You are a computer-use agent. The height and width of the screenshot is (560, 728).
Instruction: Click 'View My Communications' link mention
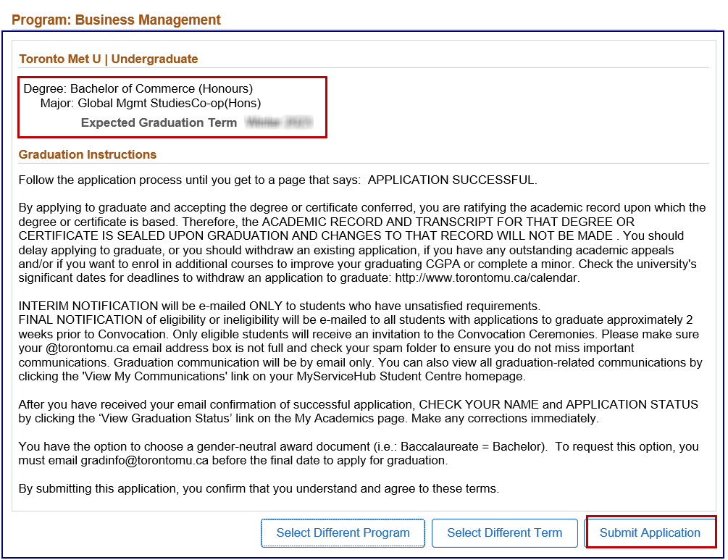[154, 376]
